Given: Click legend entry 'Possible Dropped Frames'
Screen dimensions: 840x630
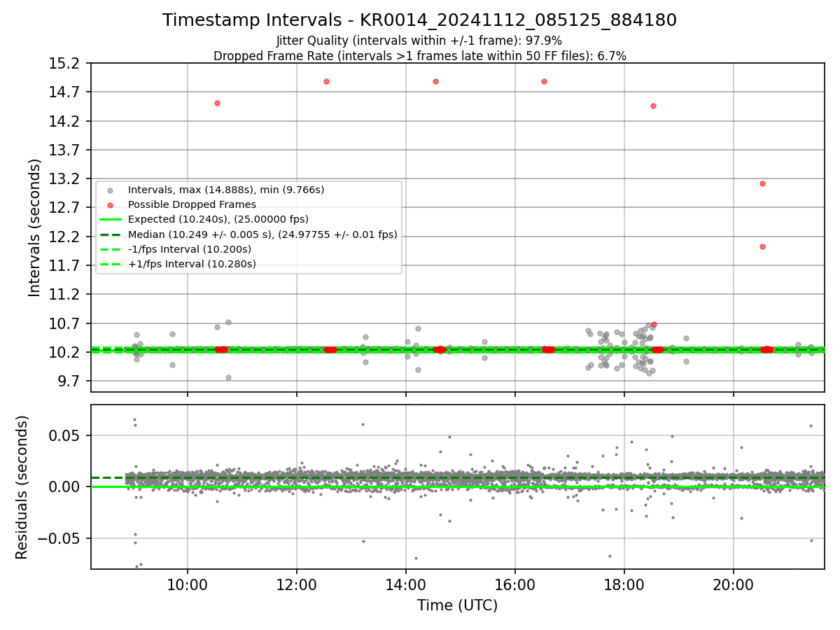Looking at the screenshot, I should pyautogui.click(x=192, y=204).
